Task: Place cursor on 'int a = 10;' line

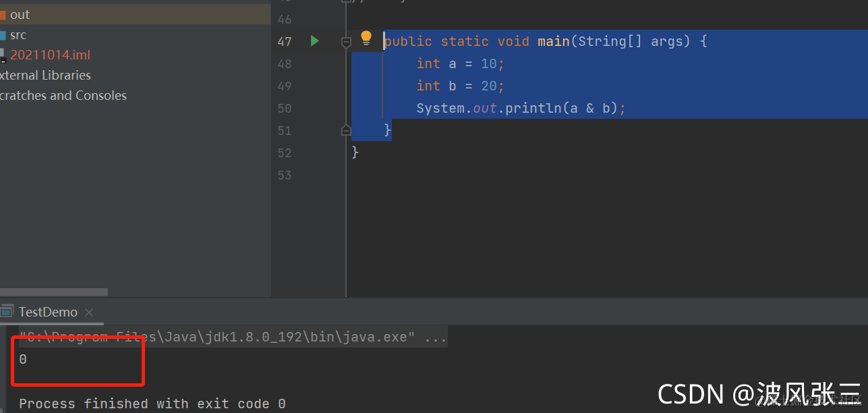Action: coord(461,63)
